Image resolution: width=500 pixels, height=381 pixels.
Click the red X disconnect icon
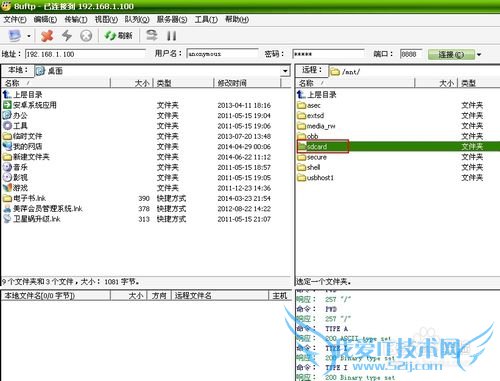coord(47,35)
